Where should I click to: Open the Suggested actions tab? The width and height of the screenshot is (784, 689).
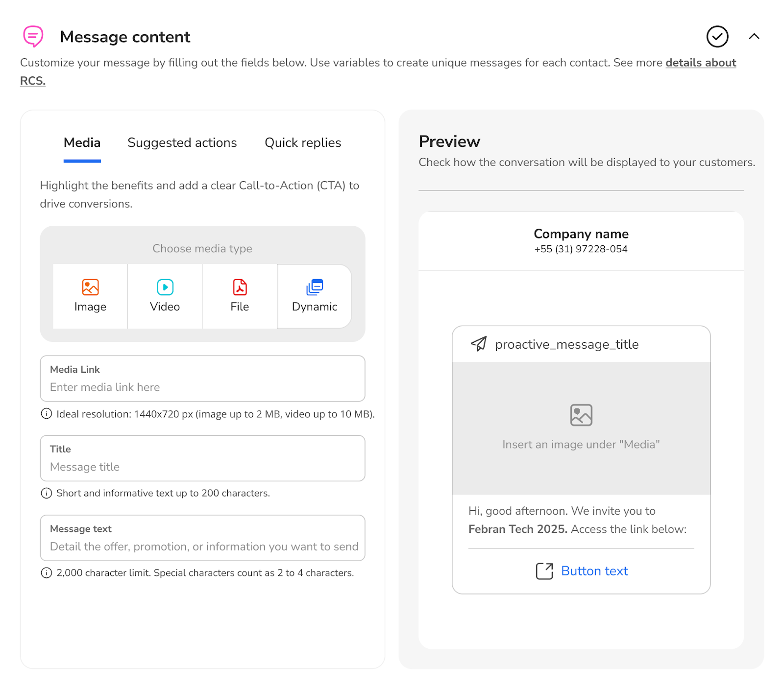(182, 143)
